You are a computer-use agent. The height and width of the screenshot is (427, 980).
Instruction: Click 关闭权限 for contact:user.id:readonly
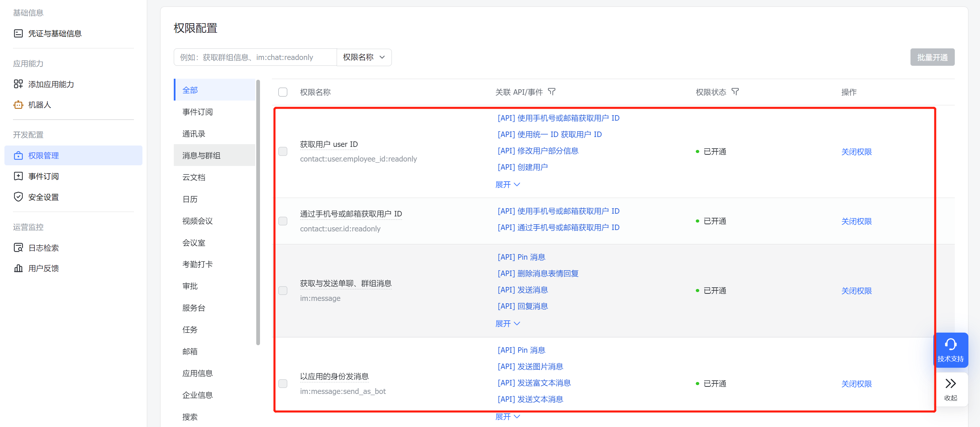coord(856,221)
